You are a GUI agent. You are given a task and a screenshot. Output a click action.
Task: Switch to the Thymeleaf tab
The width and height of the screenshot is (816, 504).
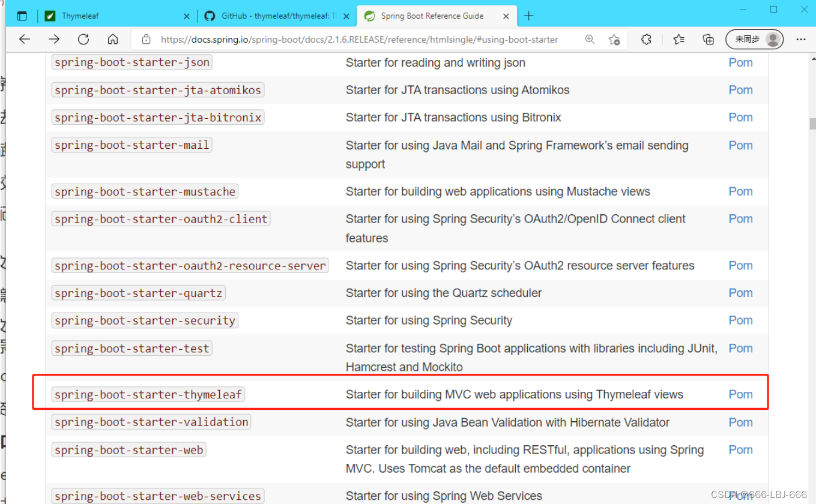coord(118,16)
